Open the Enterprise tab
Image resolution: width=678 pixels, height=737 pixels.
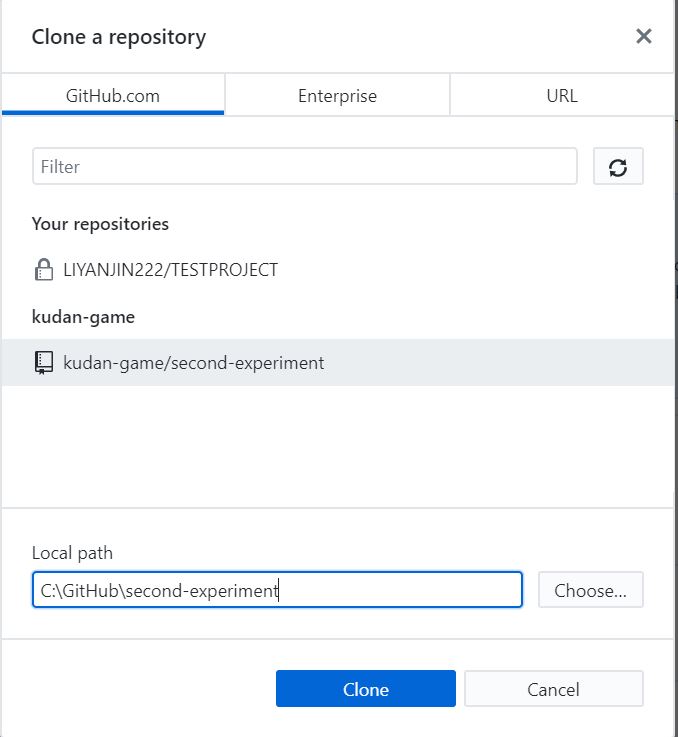point(337,95)
